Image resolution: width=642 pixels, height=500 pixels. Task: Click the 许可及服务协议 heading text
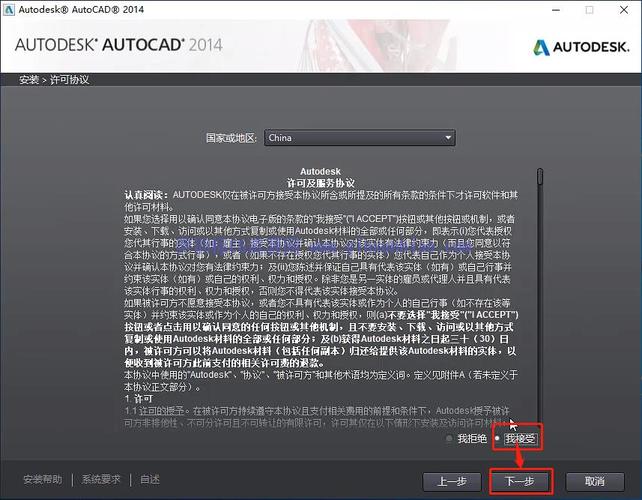pyautogui.click(x=320, y=183)
